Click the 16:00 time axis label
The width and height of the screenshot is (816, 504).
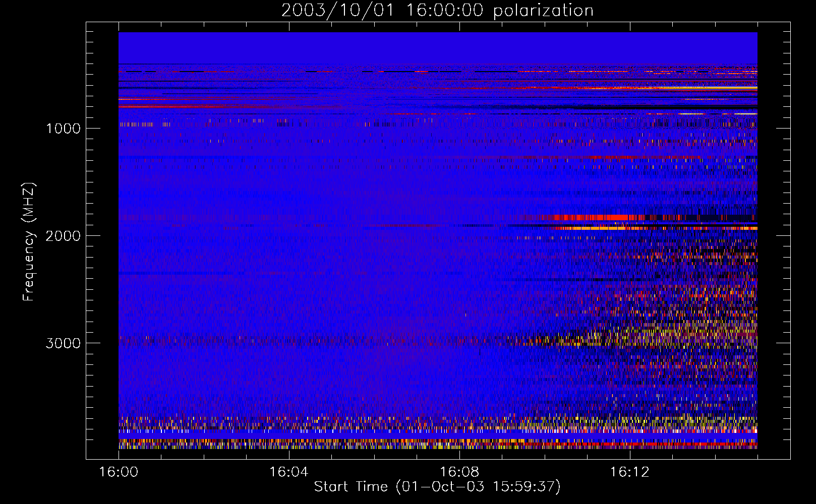pos(119,472)
